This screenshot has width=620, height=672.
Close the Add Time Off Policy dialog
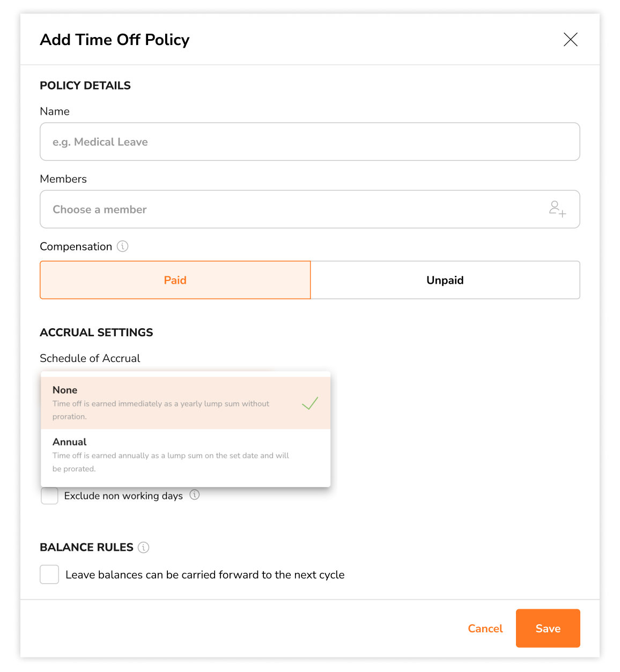(570, 40)
